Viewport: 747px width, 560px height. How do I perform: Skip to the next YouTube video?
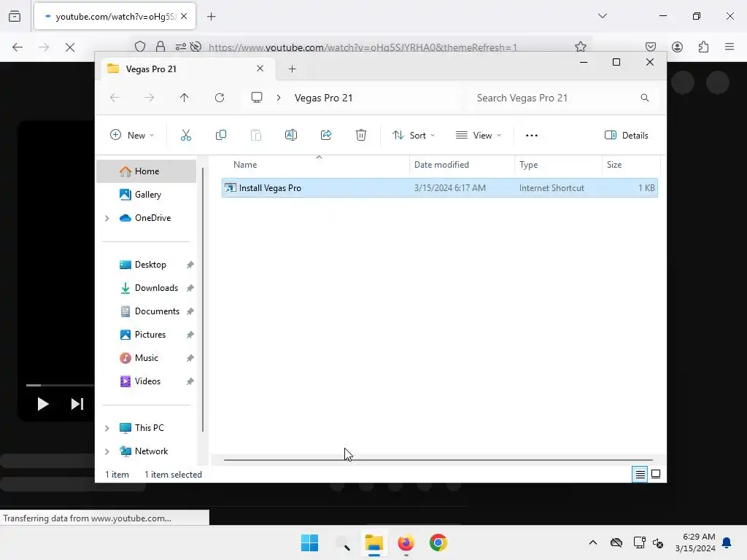77,404
